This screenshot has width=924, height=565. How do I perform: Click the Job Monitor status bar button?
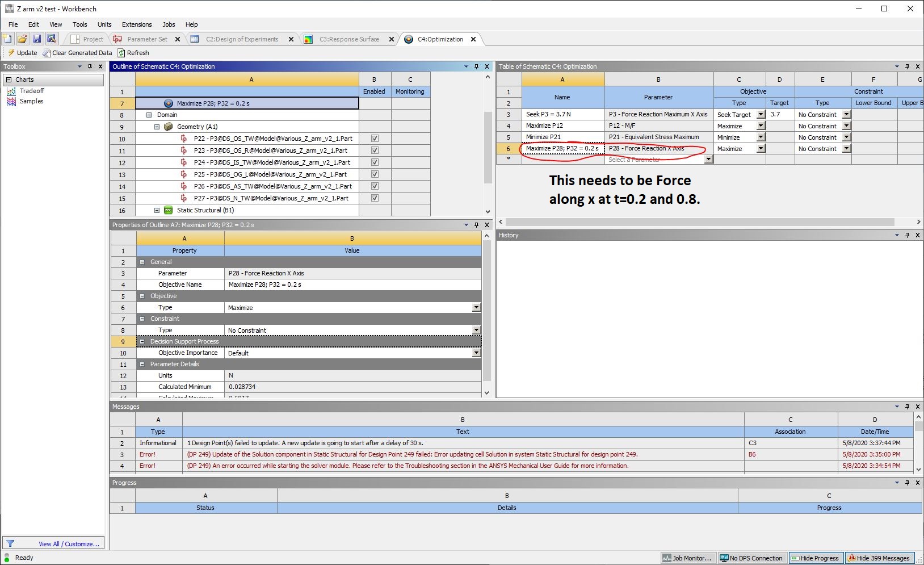(x=688, y=558)
